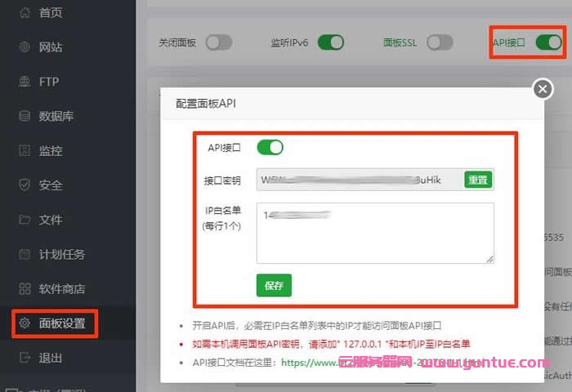Click the home icon beside 首页
Screen dimensions: 572x392
point(24,13)
